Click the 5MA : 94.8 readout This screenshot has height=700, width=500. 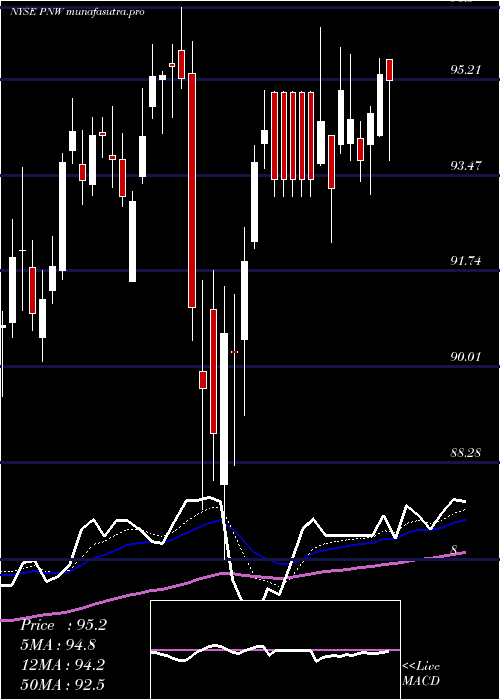(58, 645)
